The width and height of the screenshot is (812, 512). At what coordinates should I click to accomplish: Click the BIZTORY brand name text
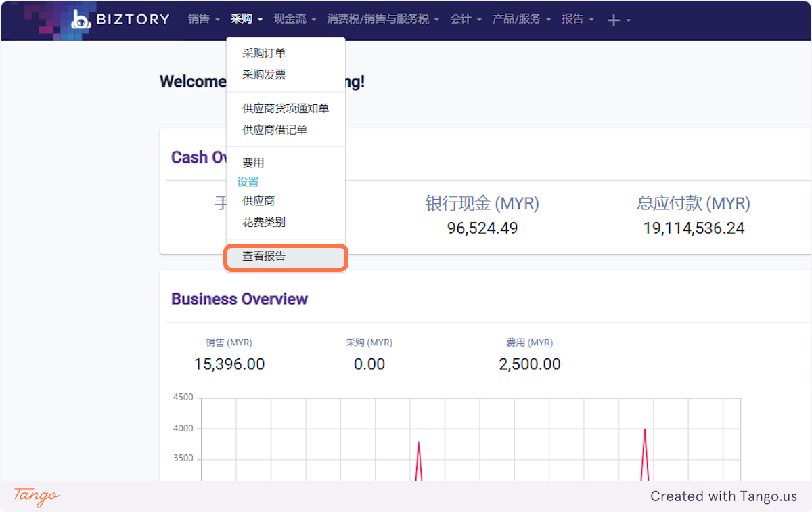click(133, 20)
